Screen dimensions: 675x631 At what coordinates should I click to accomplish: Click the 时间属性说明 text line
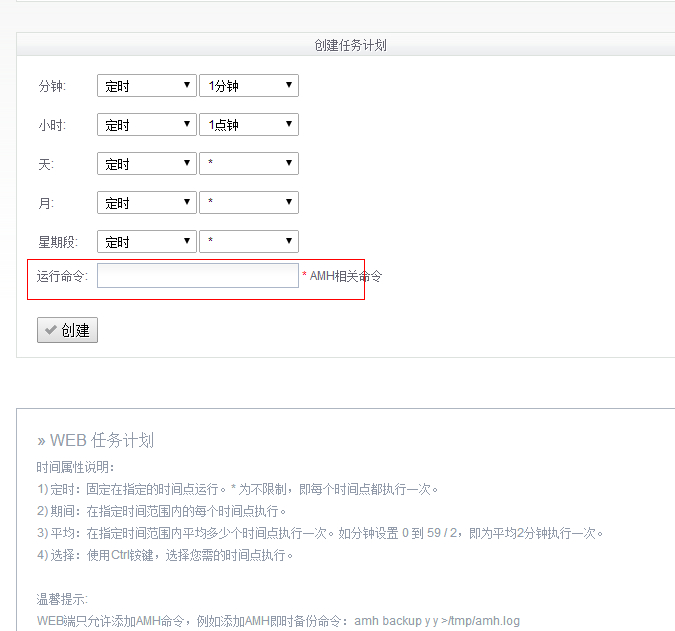point(76,467)
